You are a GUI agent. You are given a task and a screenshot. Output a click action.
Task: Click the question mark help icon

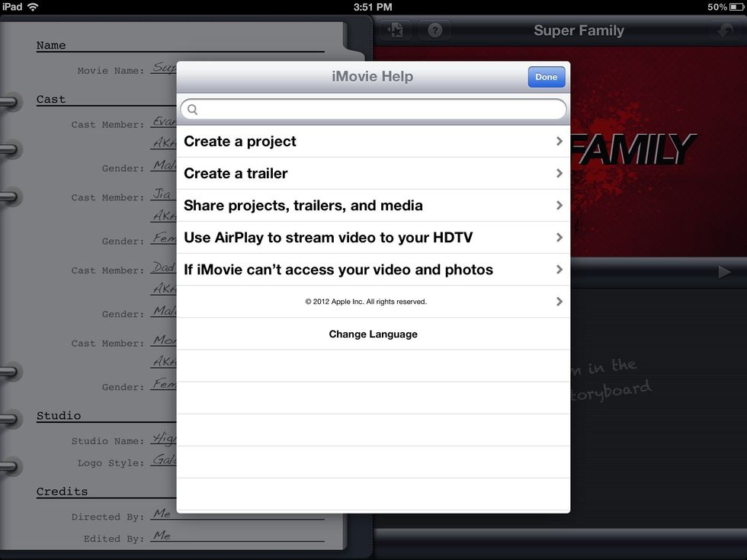[x=434, y=31]
